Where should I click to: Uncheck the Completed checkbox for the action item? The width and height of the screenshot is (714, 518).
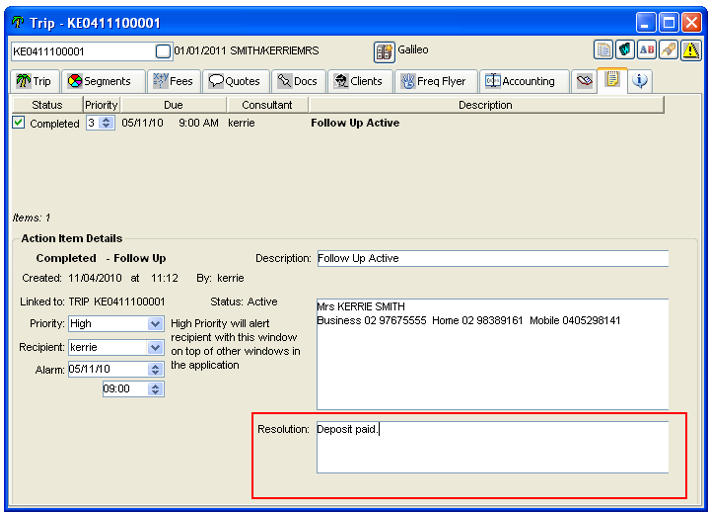pos(18,123)
